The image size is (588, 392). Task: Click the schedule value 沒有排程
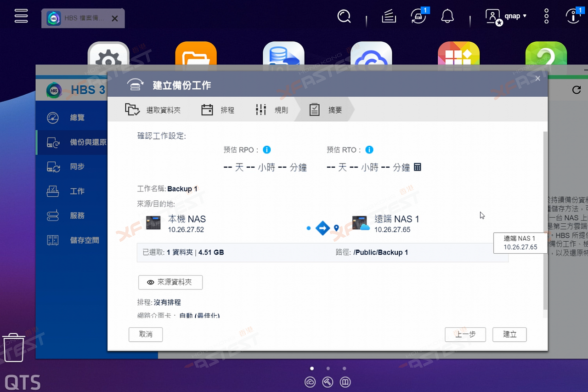click(167, 302)
